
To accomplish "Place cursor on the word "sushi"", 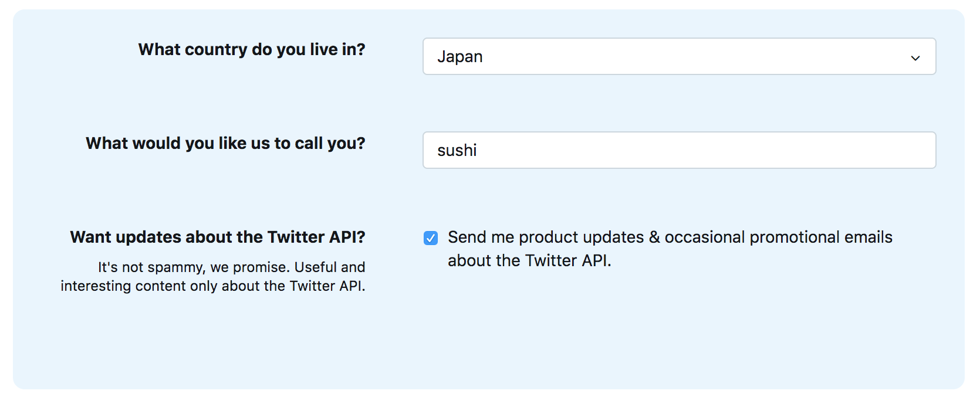I will coord(457,151).
